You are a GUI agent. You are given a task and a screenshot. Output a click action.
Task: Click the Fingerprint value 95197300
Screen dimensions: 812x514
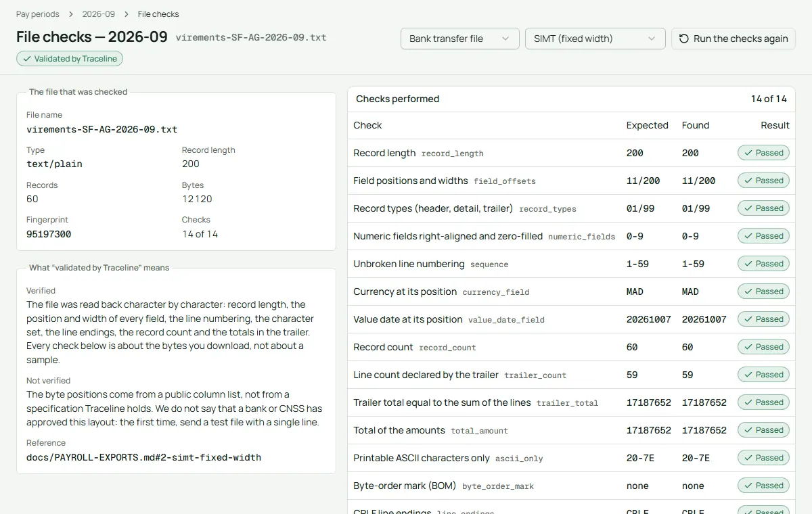click(49, 234)
